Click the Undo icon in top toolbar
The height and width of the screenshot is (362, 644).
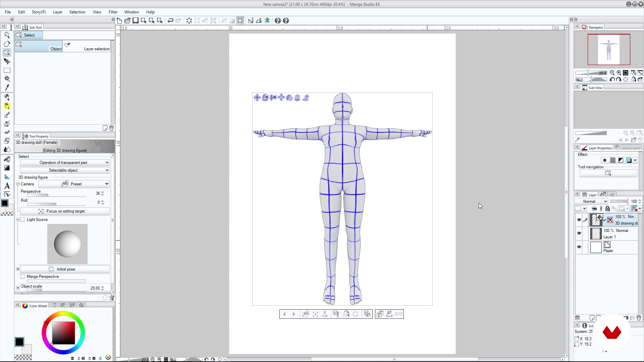coord(170,20)
